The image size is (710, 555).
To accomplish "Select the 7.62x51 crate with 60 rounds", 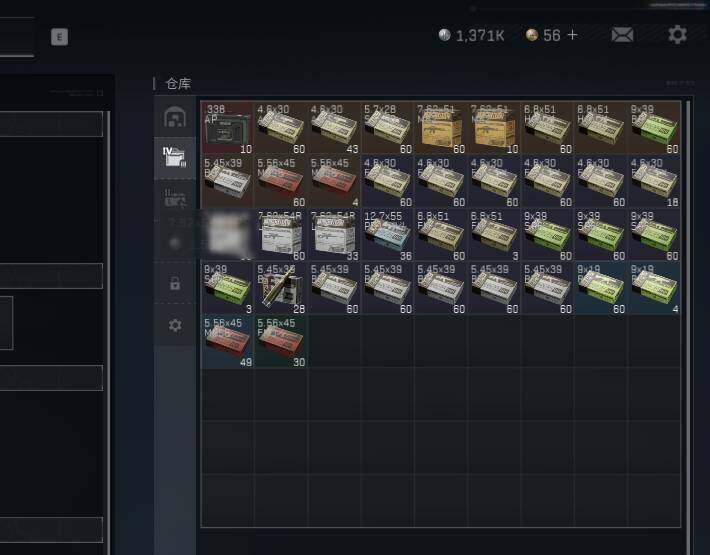I will click(441, 128).
